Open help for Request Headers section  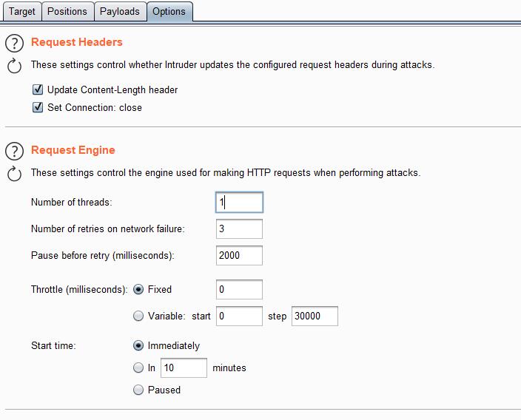(15, 43)
